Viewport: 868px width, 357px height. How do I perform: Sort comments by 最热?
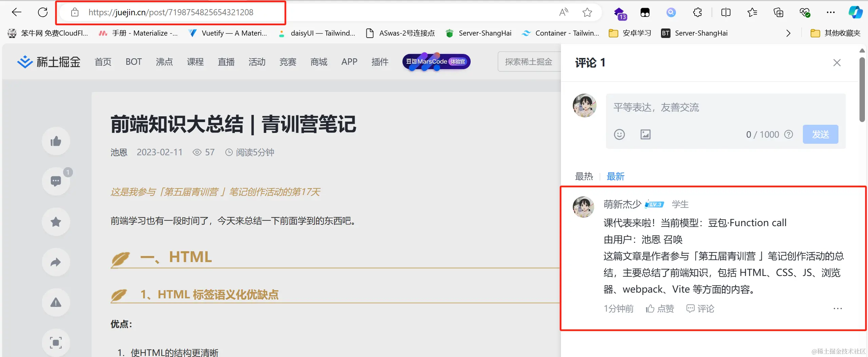coord(584,176)
